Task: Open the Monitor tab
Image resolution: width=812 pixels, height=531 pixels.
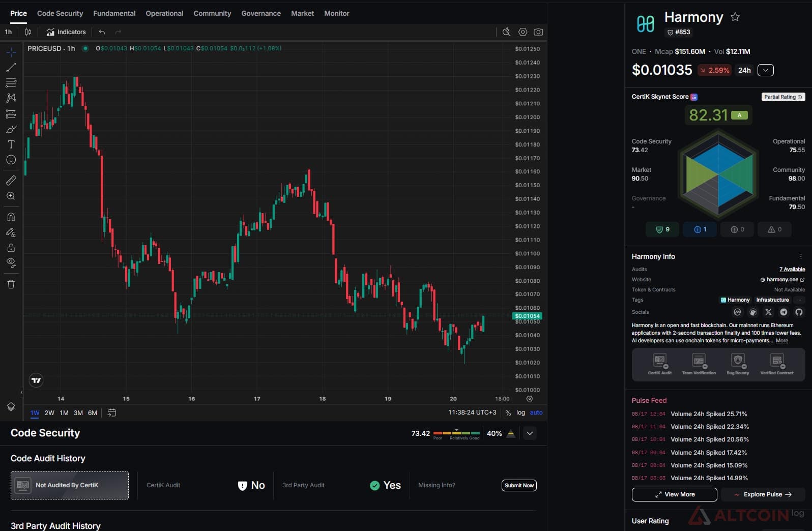Action: [337, 13]
